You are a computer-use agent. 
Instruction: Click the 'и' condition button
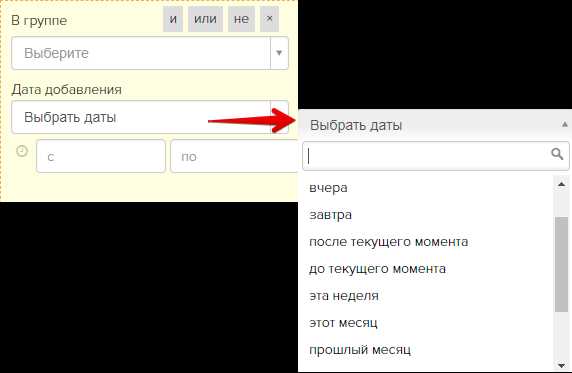173,19
